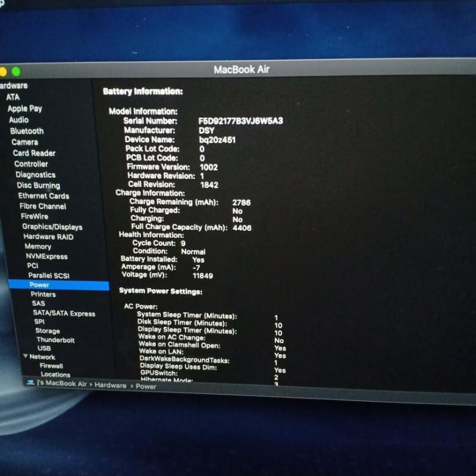This screenshot has width=476, height=476.
Task: Click the MacBook Air path bar segment
Action: click(62, 383)
